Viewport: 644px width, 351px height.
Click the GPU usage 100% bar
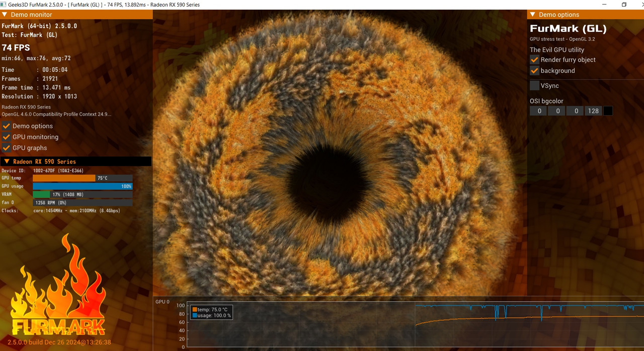coord(83,186)
